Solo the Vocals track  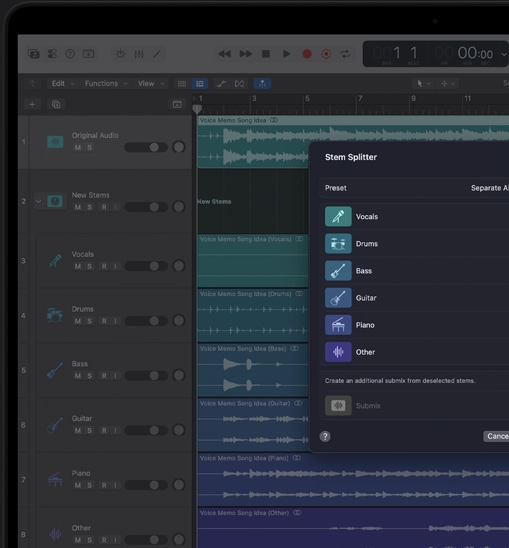pos(89,267)
